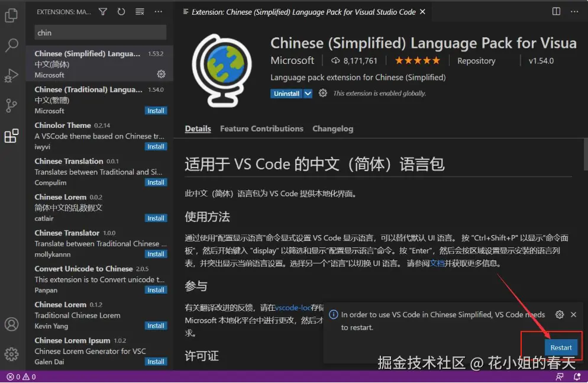The image size is (588, 383).
Task: Open the Microsoft publisher link
Action: pyautogui.click(x=292, y=60)
